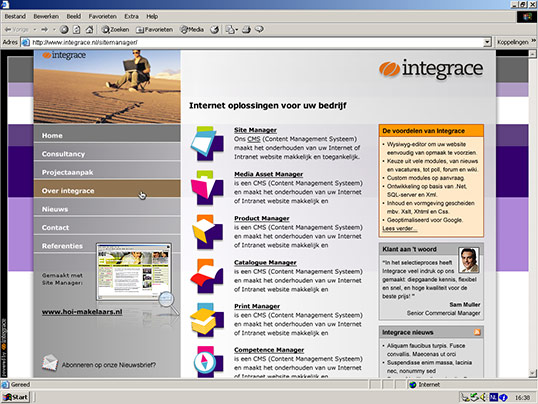Screen dimensions: 538x404
Task: Click the small integrace logo on the desert photo
Action: point(64,55)
